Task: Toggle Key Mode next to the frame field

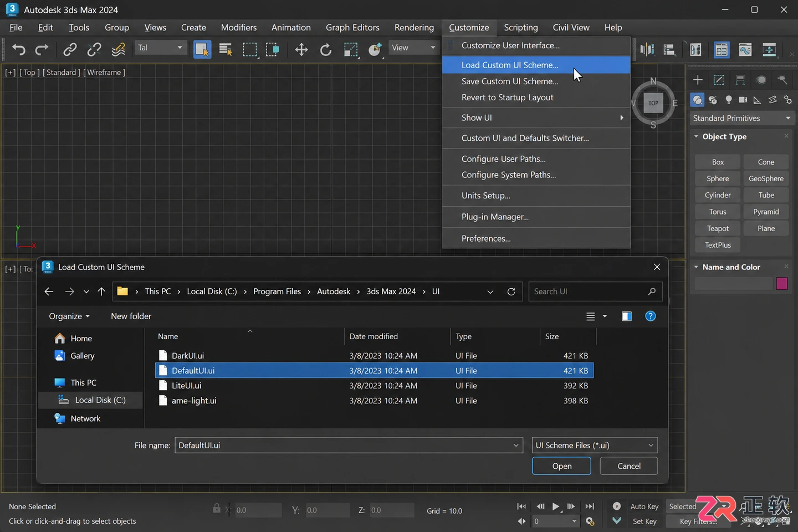Action: pyautogui.click(x=521, y=521)
